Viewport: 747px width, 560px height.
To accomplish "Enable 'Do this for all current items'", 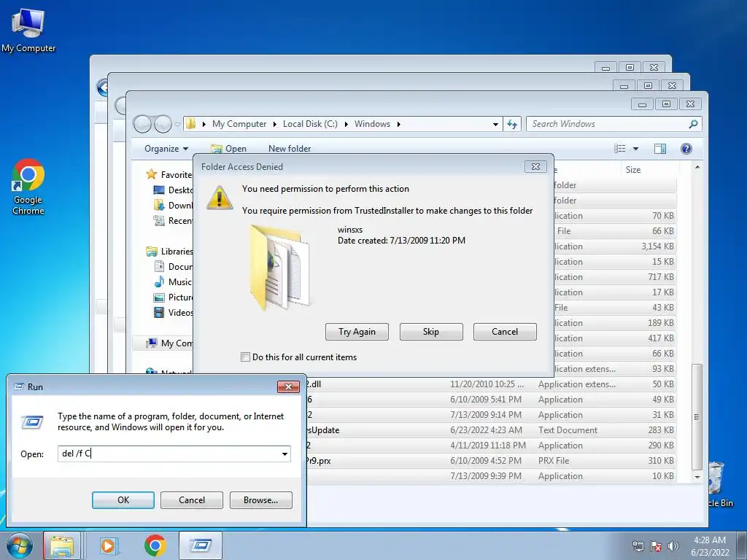I will [245, 357].
